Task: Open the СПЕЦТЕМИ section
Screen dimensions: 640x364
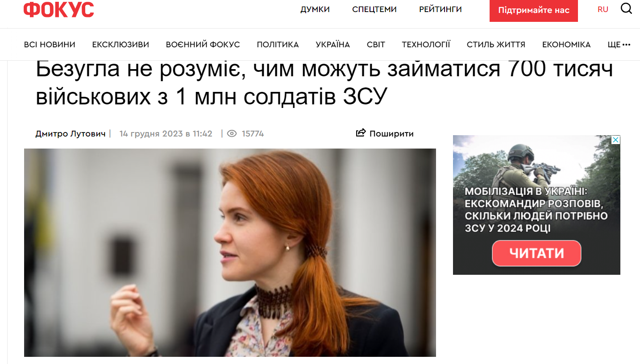Action: click(374, 9)
